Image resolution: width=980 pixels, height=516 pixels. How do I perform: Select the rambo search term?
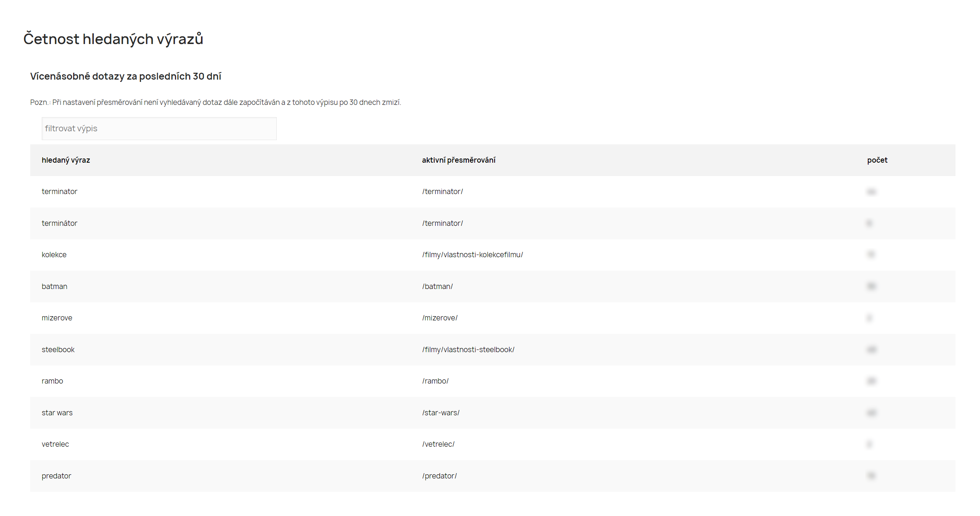[52, 381]
